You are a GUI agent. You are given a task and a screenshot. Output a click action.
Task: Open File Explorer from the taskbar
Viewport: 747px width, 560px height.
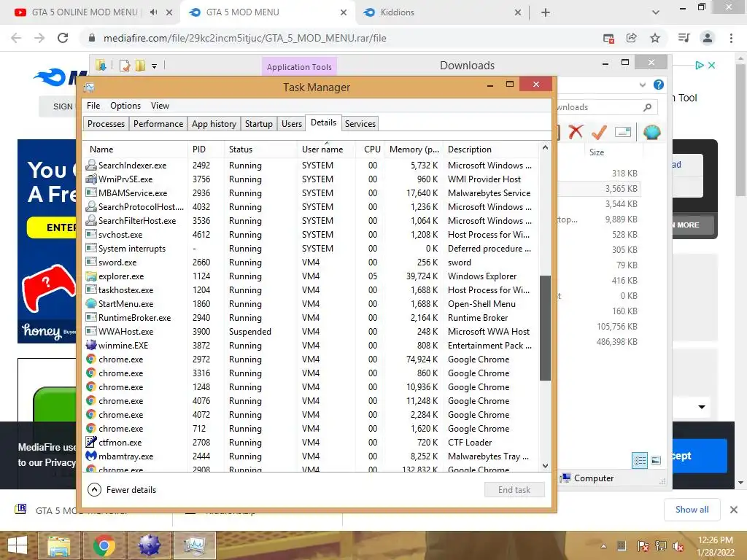pos(58,545)
